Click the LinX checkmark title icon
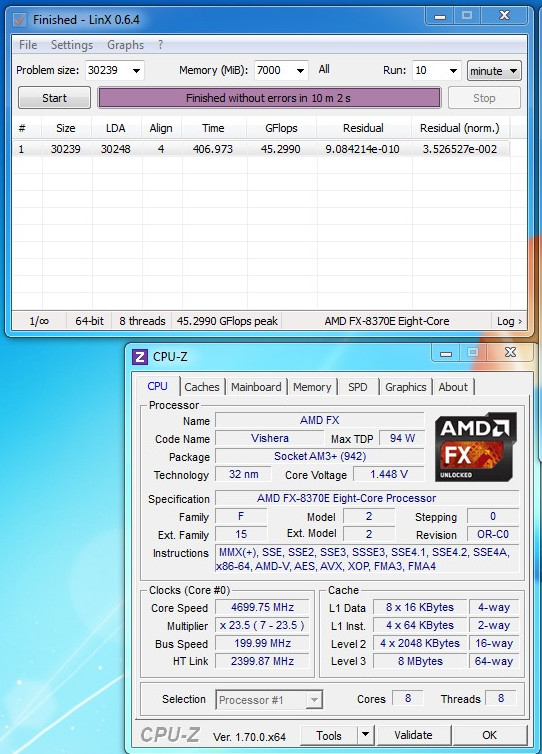The height and width of the screenshot is (754, 542). click(x=19, y=20)
